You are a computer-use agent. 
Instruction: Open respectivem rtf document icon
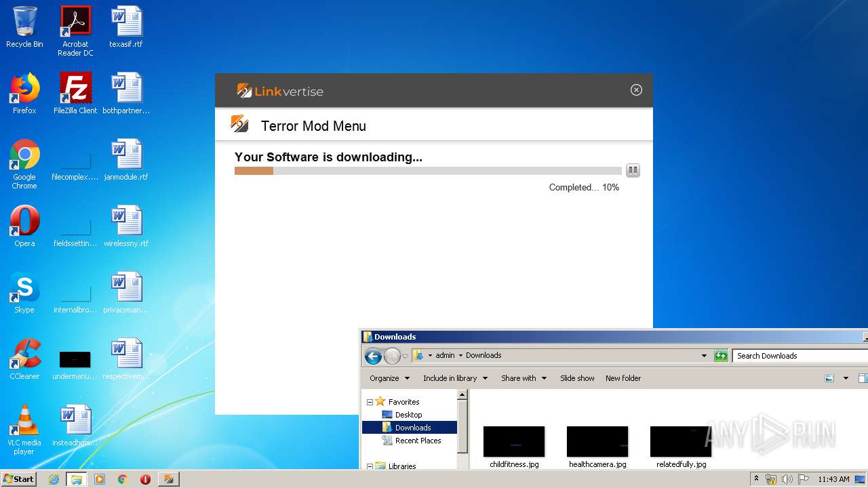click(x=126, y=359)
